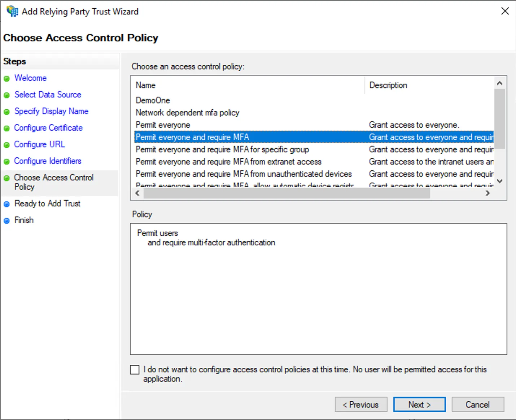516x420 pixels.
Task: Navigate to the Configure URL step
Action: (x=39, y=144)
